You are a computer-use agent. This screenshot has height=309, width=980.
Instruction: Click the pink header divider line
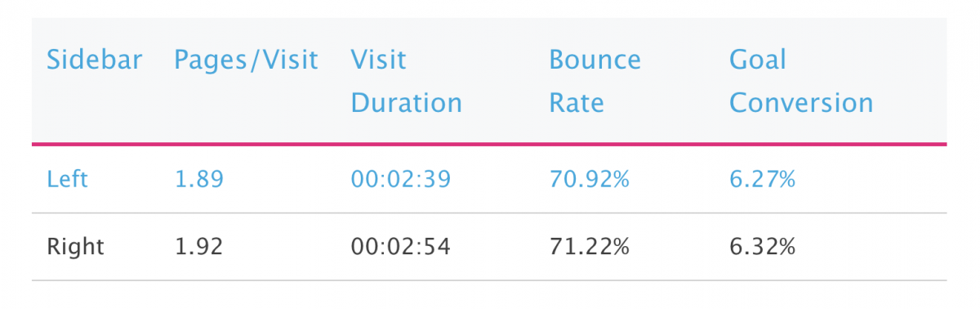coord(489,145)
